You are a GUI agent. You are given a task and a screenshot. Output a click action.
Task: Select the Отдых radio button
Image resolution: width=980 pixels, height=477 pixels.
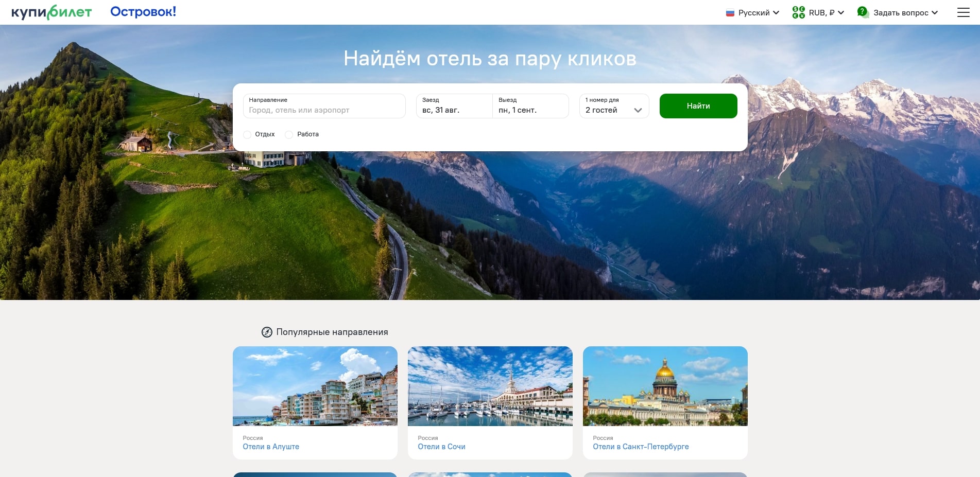point(247,134)
